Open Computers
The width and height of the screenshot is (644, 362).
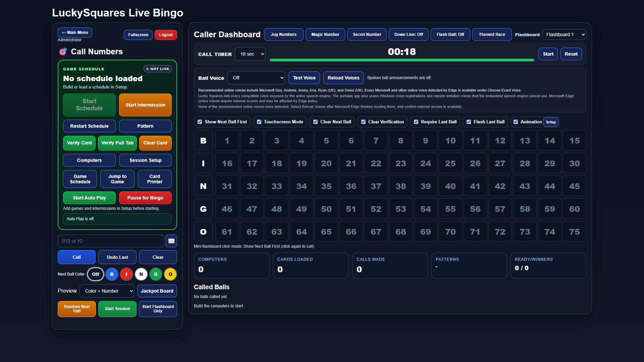[x=89, y=160]
